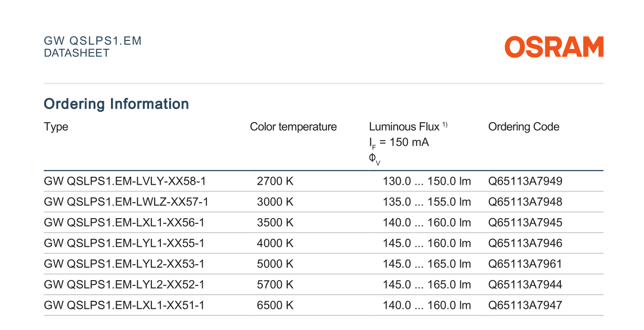Click the Type column header
The image size is (644, 330).
tap(56, 127)
